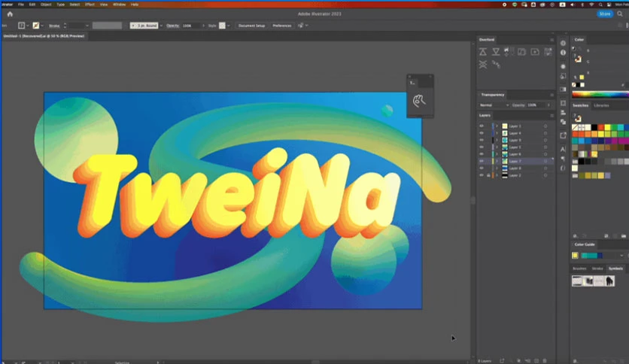Open the stroke weight dropdown
This screenshot has height=364, width=629.
coord(87,26)
